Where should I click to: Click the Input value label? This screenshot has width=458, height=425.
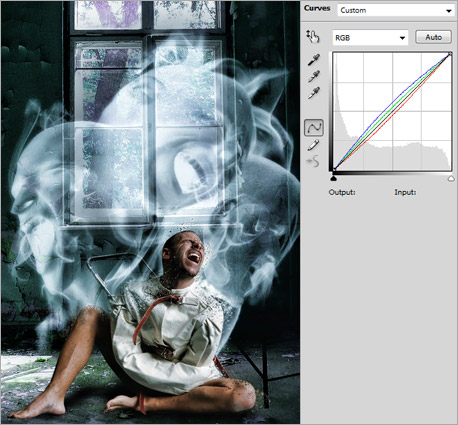point(405,192)
